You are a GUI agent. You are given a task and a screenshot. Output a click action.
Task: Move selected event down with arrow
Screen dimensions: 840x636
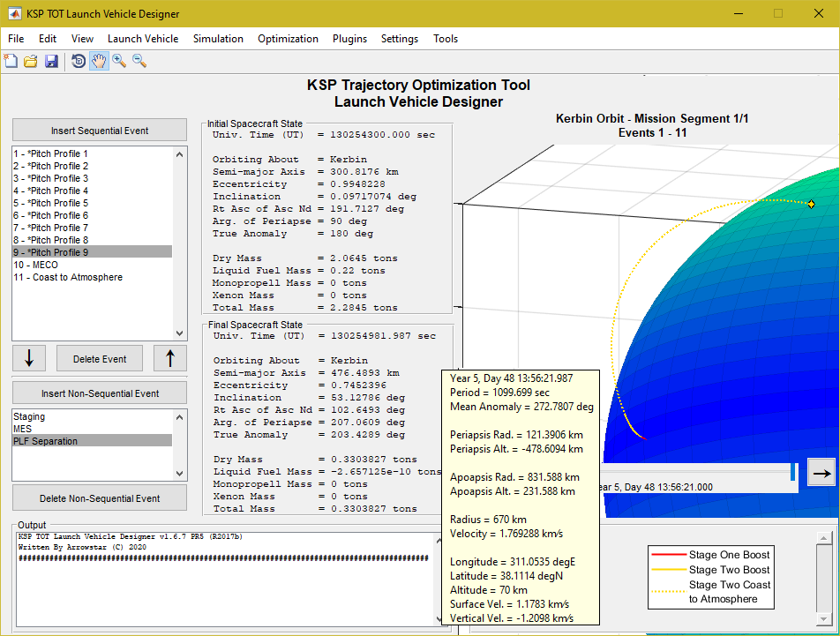pyautogui.click(x=29, y=358)
